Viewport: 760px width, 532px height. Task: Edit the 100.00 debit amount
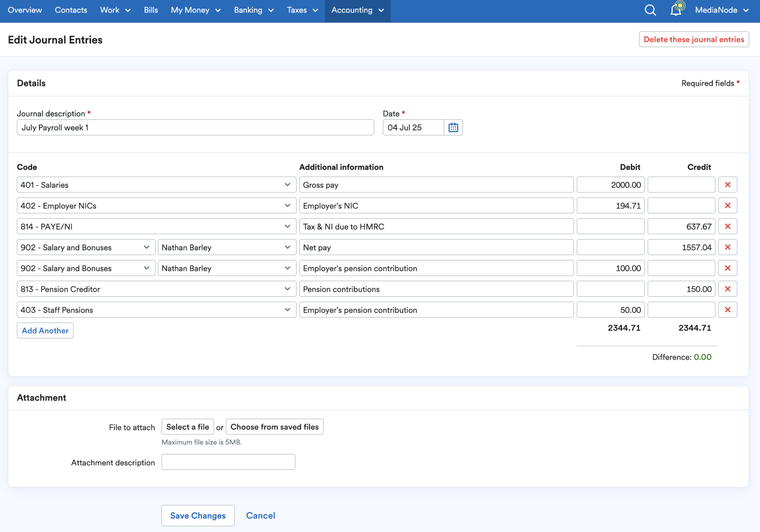tap(611, 268)
